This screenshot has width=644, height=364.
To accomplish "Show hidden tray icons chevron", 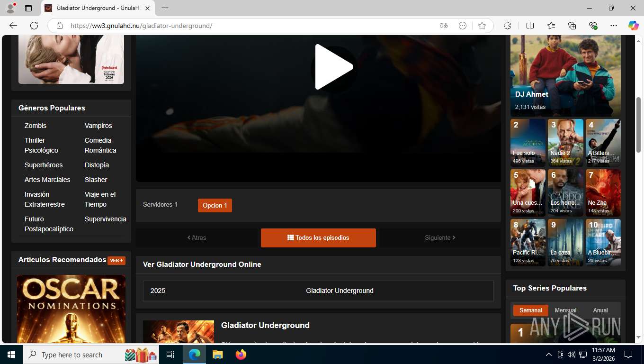I will coord(549,355).
